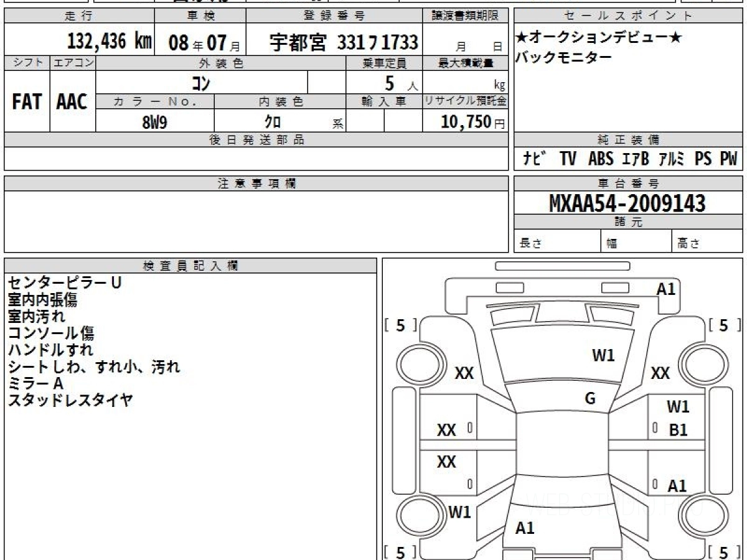Select the ナビ equipment item
Viewport: 747px width, 560px height.
[534, 159]
